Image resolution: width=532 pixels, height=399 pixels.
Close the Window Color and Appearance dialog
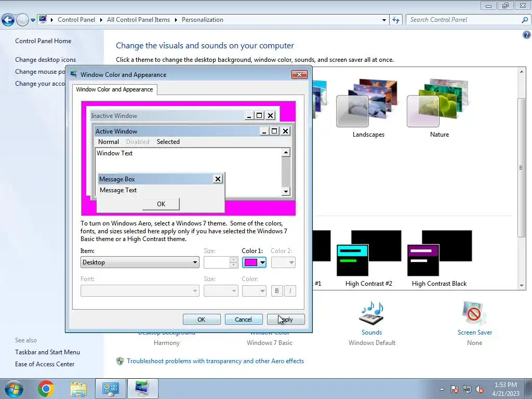point(299,74)
